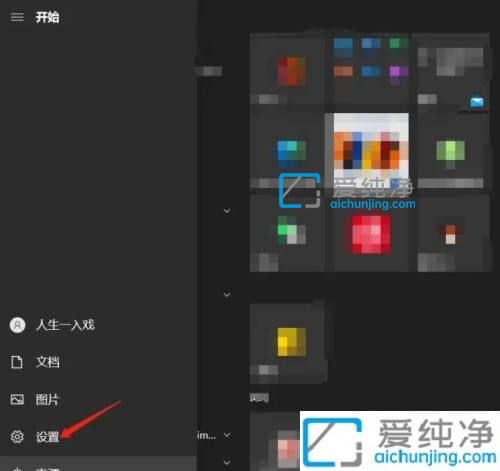Open 设置 settings with the gear icon

click(34, 437)
